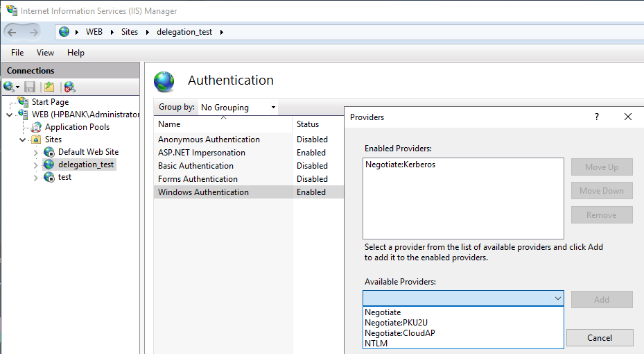Select the Application Pools node icon
The height and width of the screenshot is (354, 644).
tap(36, 127)
